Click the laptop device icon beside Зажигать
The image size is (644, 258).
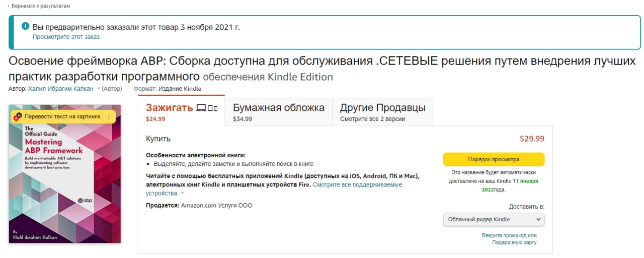click(x=201, y=107)
